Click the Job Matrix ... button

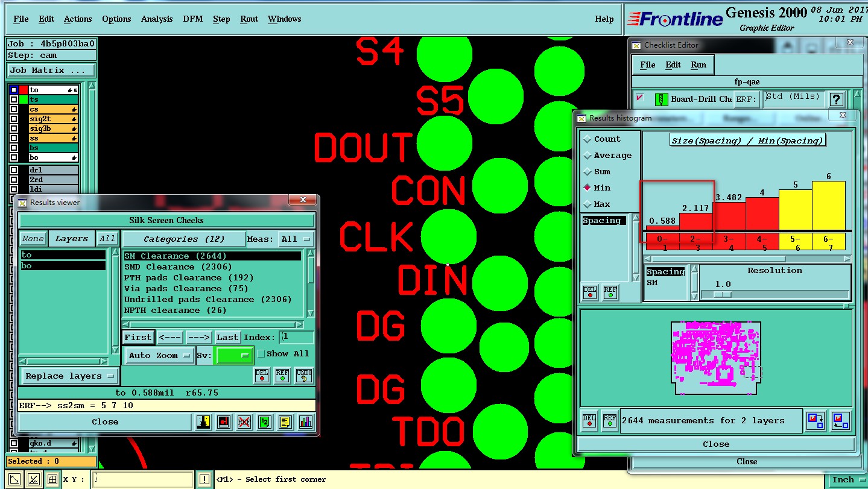pos(51,70)
